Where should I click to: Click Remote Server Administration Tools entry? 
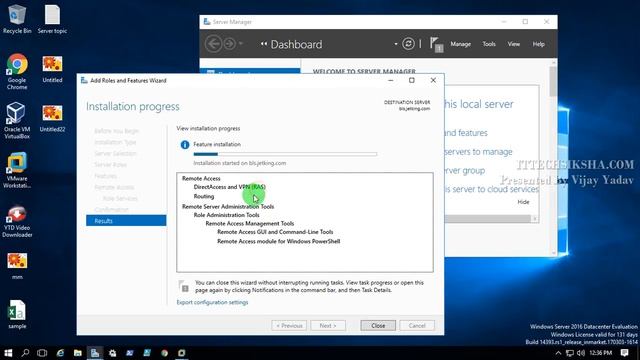(x=228, y=207)
